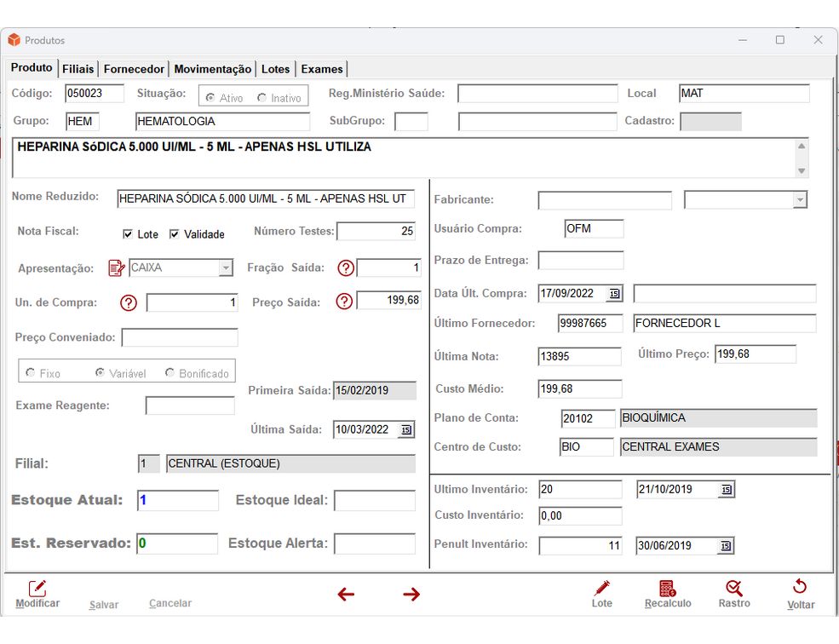Toggle the Validade checkbox
839x644 pixels.
tap(175, 234)
